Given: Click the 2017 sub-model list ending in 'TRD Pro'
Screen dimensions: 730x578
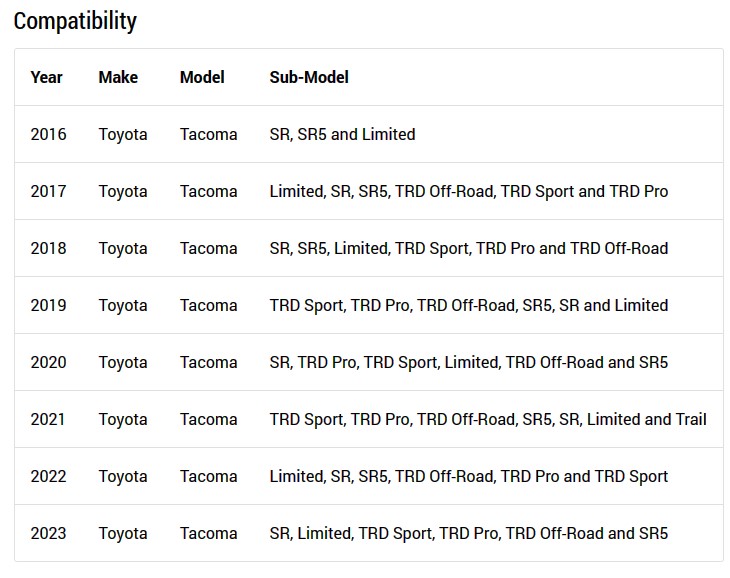Looking at the screenshot, I should pyautogui.click(x=469, y=191).
